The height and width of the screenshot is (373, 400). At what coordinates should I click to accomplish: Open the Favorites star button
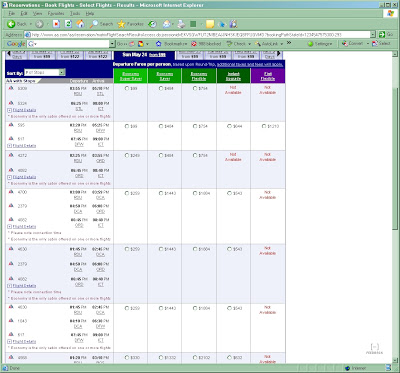pos(130,24)
